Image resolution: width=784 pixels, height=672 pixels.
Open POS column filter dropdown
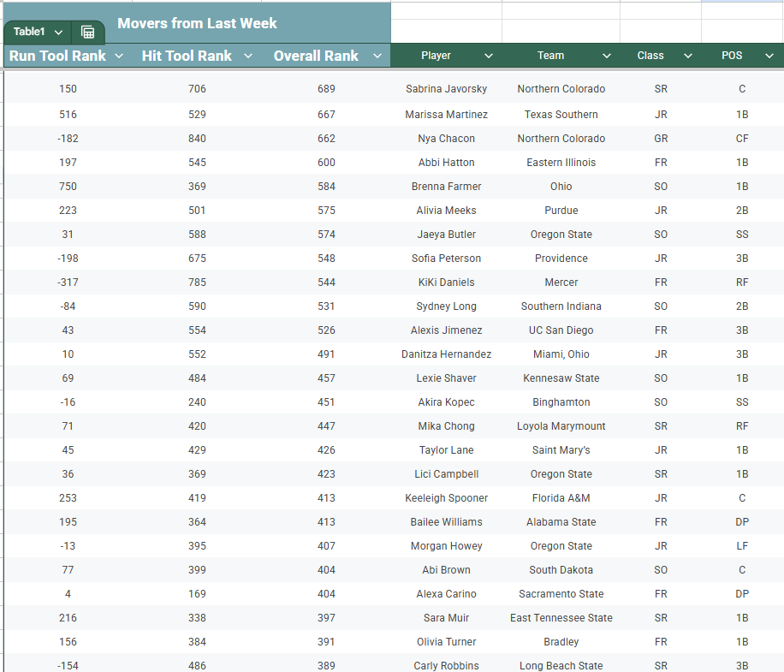click(769, 56)
